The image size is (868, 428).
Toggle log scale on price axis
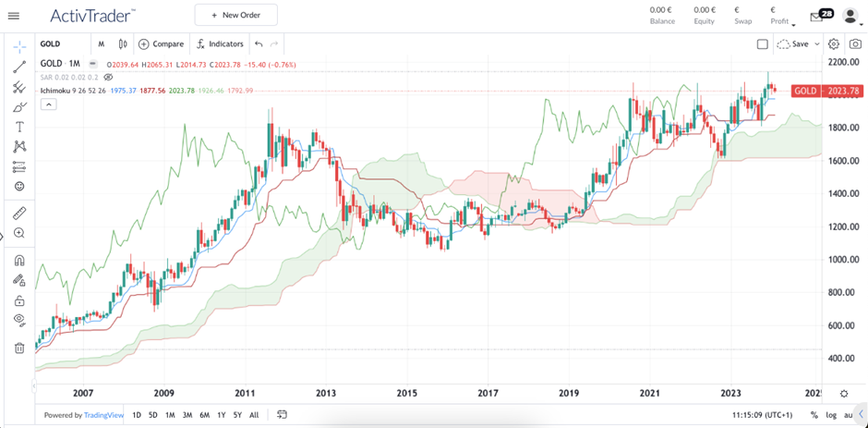[831, 415]
